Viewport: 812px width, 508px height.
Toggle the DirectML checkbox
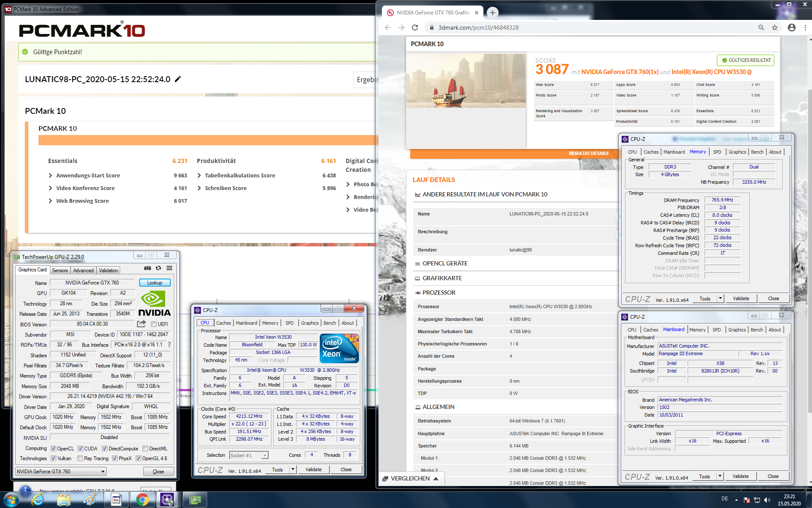click(145, 449)
